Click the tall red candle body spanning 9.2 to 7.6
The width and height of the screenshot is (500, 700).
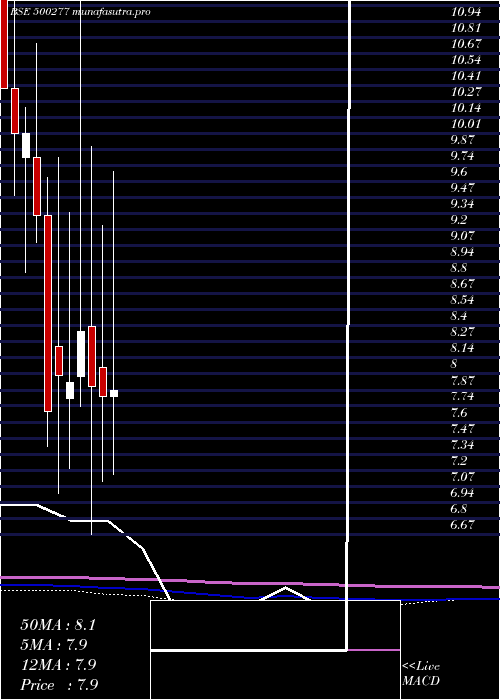[x=48, y=313]
